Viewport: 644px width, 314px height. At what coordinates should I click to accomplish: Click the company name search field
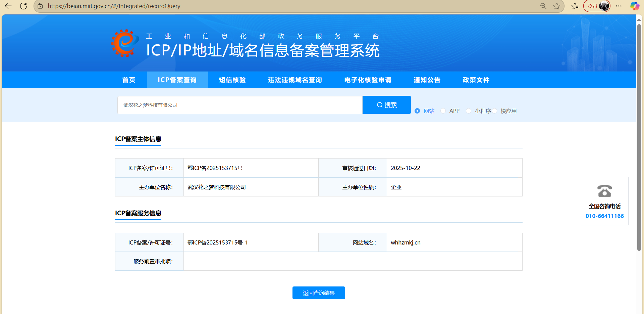240,105
